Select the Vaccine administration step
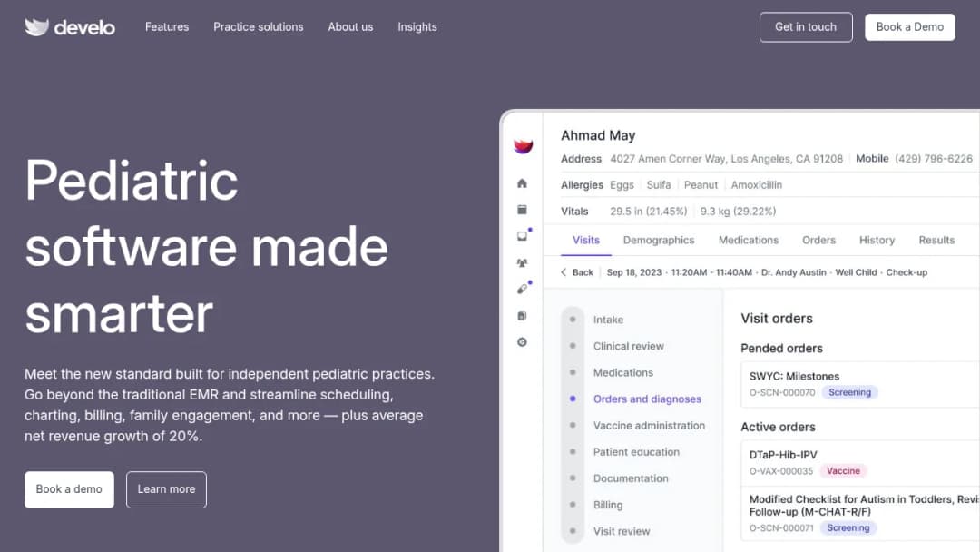 [649, 425]
